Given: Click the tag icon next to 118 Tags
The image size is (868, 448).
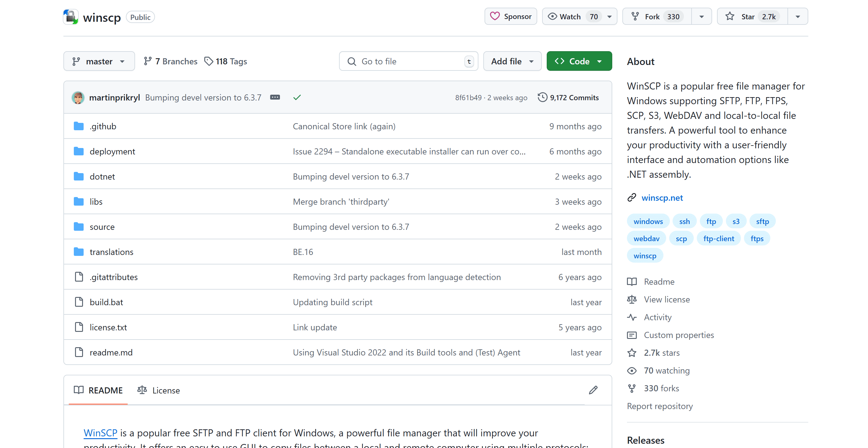Looking at the screenshot, I should click(209, 61).
